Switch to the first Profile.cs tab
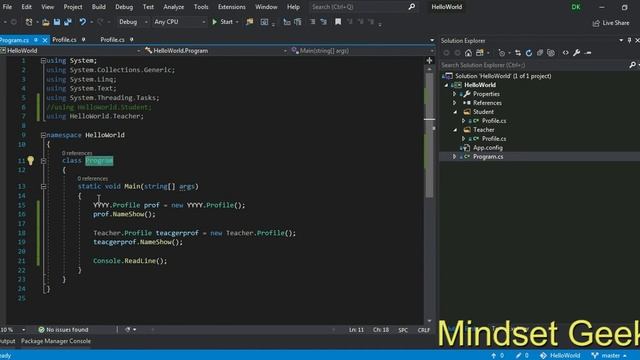640x360 pixels. (64, 40)
